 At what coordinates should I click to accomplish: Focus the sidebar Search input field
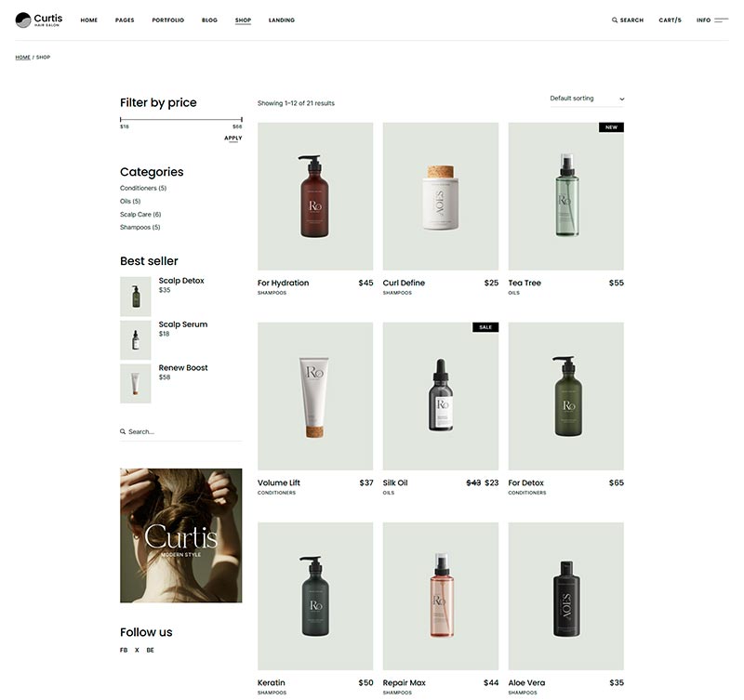[181, 432]
